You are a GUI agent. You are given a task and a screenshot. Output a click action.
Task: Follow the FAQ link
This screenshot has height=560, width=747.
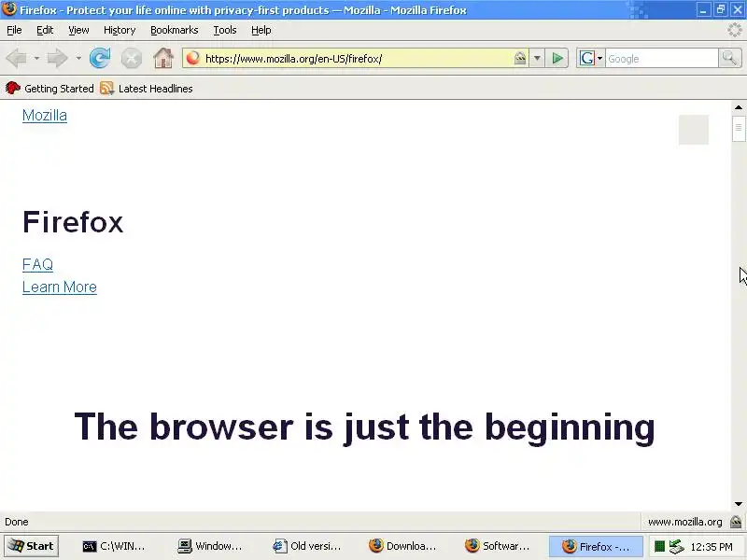37,264
